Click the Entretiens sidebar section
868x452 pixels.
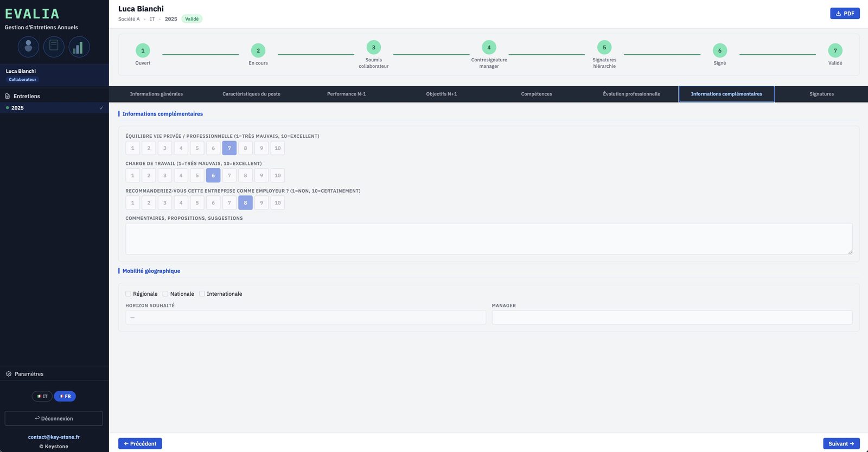tap(54, 96)
